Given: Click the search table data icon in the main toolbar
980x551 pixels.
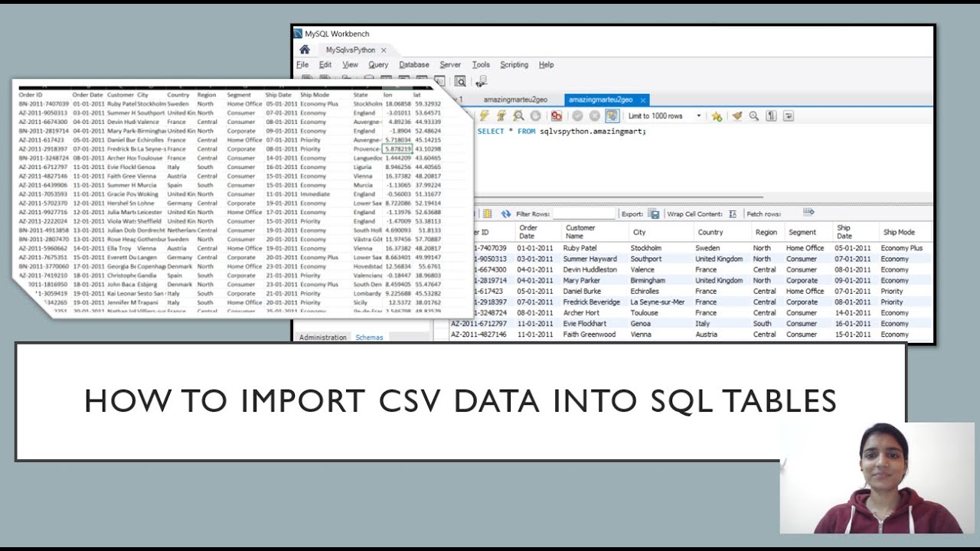Looking at the screenshot, I should pos(460,81).
